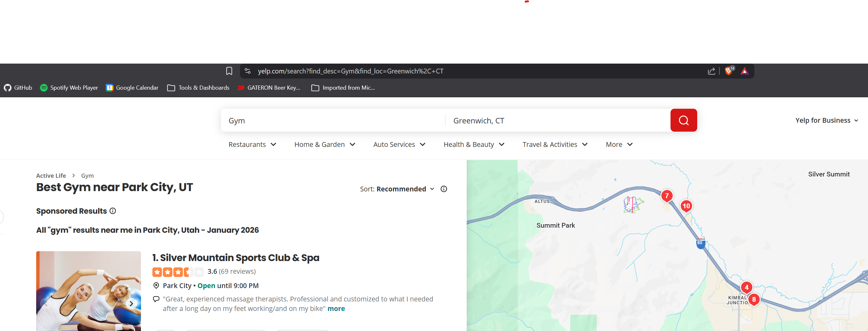Image resolution: width=868 pixels, height=331 pixels.
Task: Open Imported from Mic... bookmark folder
Action: (x=343, y=88)
